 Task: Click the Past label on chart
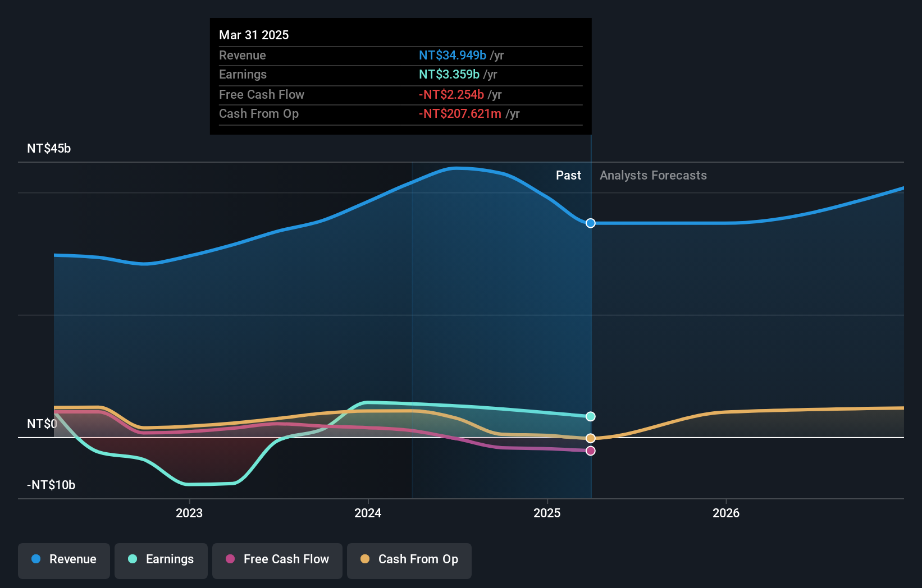568,175
